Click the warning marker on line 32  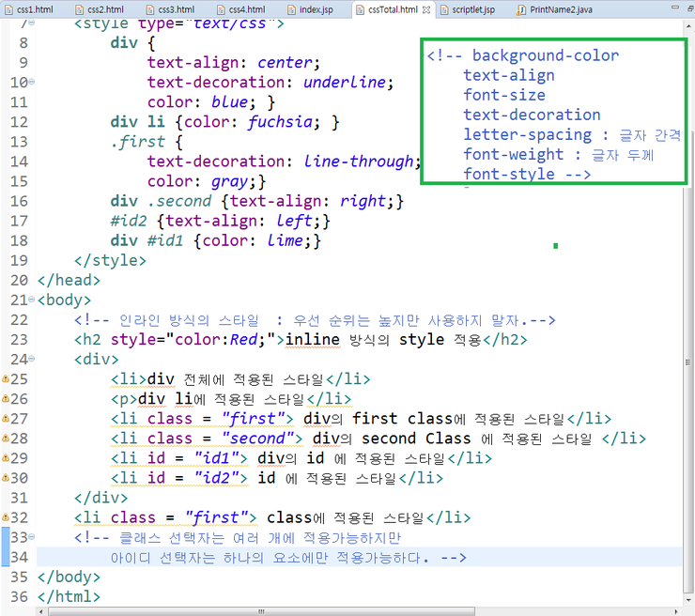(6, 517)
